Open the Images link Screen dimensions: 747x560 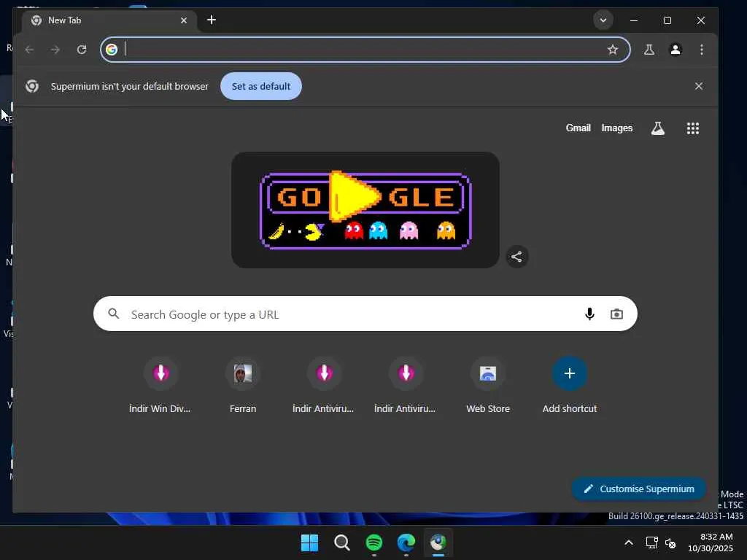(617, 128)
